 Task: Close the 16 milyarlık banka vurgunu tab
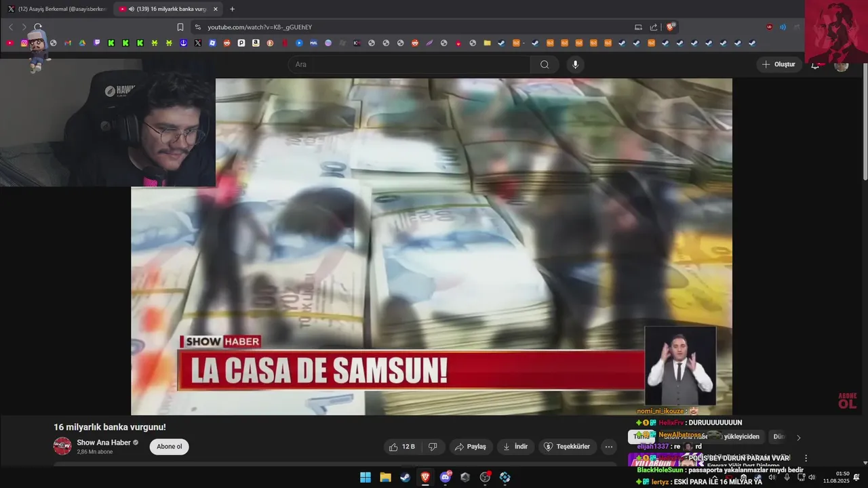tap(216, 9)
